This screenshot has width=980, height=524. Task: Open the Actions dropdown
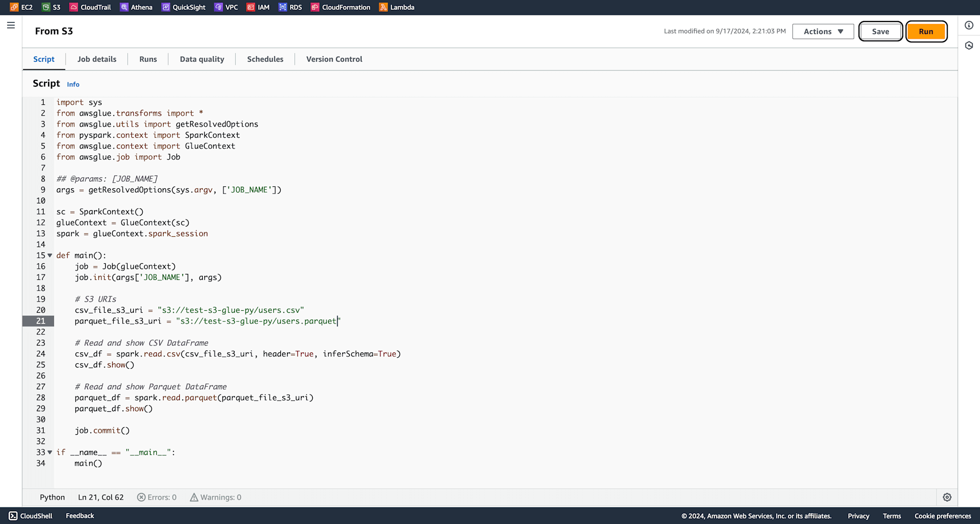pyautogui.click(x=823, y=31)
